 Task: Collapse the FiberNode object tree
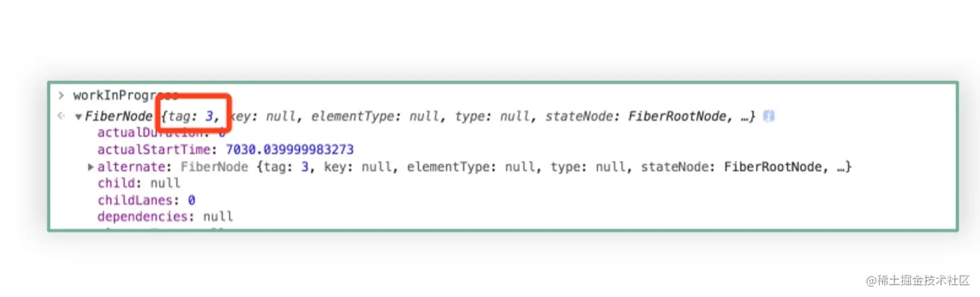coord(78,117)
